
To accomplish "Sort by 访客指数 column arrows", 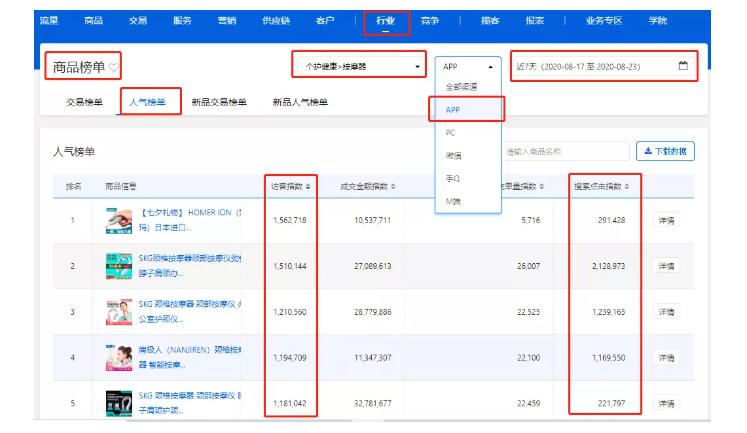I will click(308, 186).
